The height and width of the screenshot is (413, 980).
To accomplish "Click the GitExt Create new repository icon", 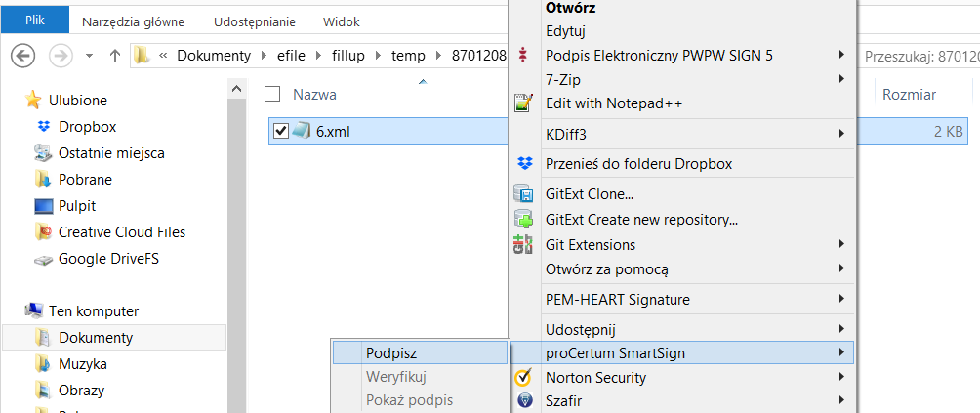I will [523, 220].
